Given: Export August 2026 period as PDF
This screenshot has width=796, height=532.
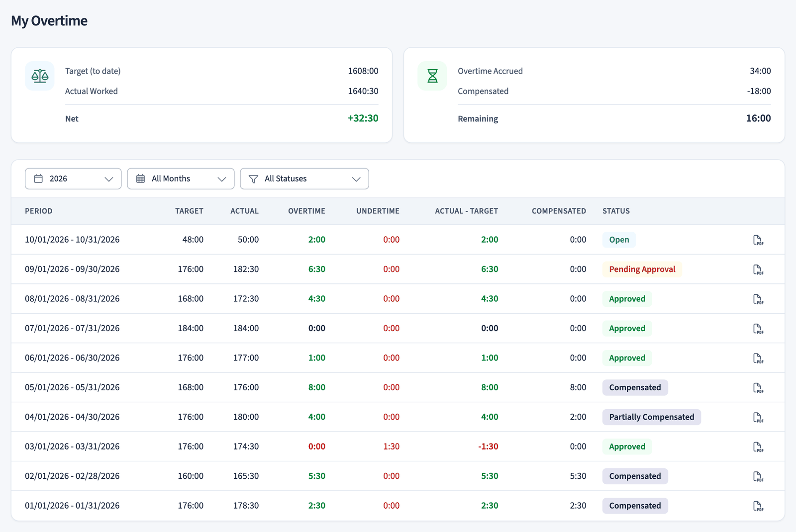Looking at the screenshot, I should [x=758, y=299].
